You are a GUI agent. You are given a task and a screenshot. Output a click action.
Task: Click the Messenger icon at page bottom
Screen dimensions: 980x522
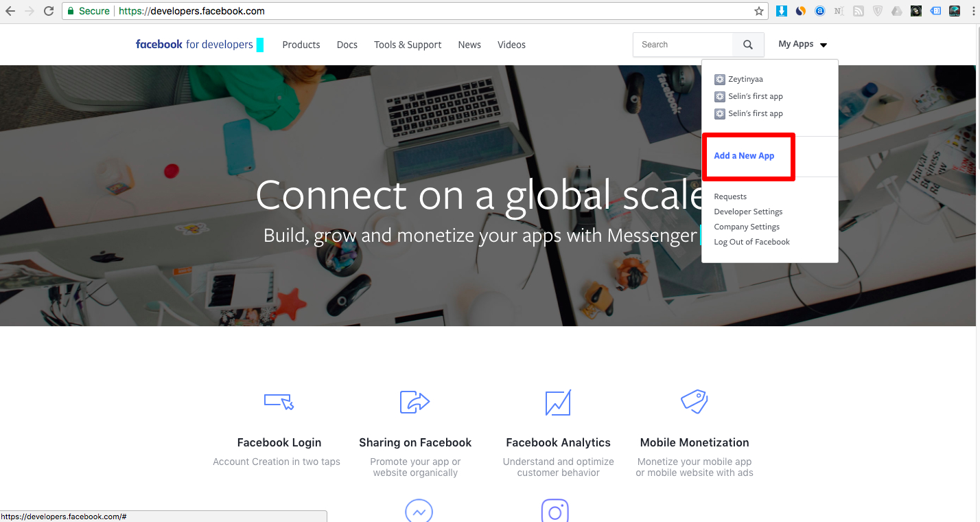point(419,512)
